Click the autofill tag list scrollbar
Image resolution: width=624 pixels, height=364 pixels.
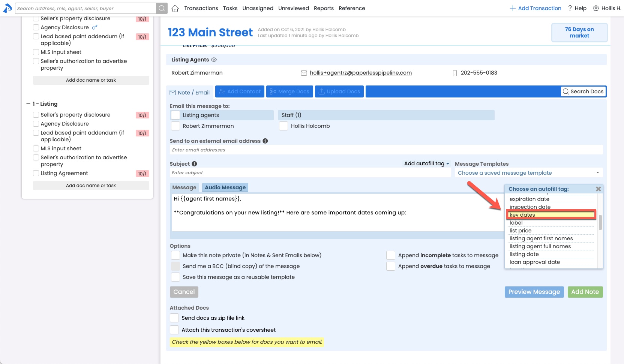[600, 222]
